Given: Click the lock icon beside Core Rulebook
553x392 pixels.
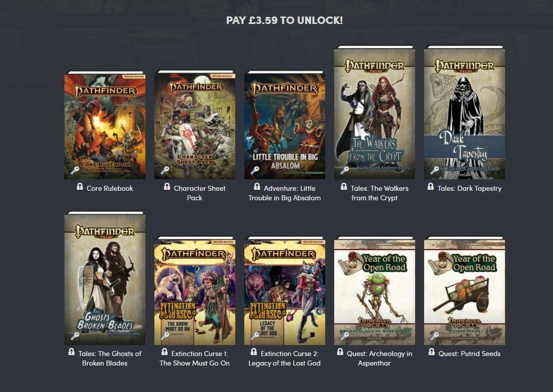Looking at the screenshot, I should (x=80, y=187).
